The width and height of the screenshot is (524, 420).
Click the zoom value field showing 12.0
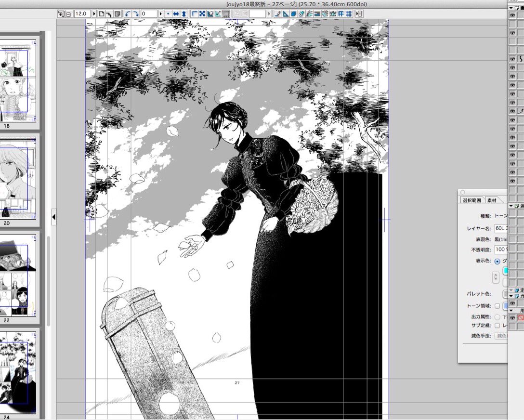pos(82,13)
